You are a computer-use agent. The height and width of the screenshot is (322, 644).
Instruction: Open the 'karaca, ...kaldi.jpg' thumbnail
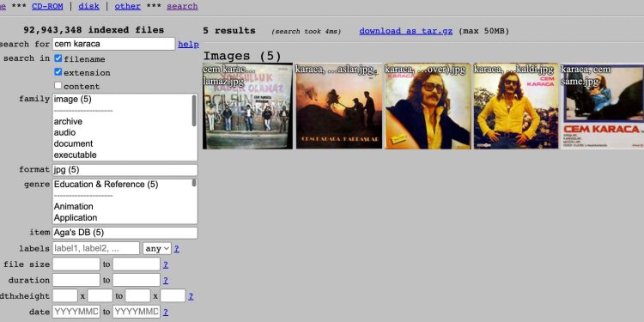516,106
